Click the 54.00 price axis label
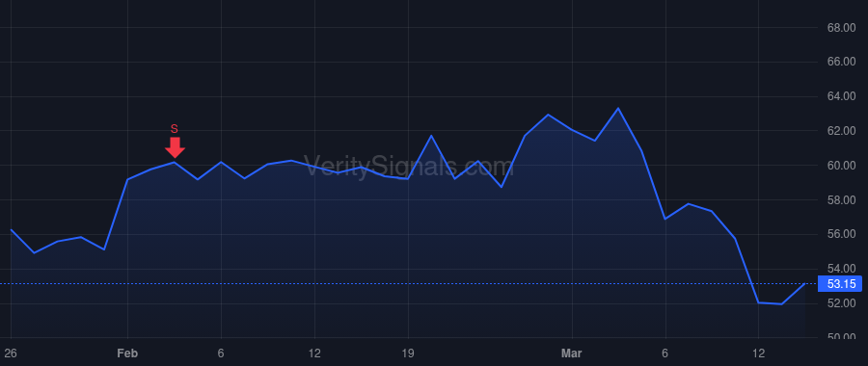868x366 pixels. pos(841,269)
